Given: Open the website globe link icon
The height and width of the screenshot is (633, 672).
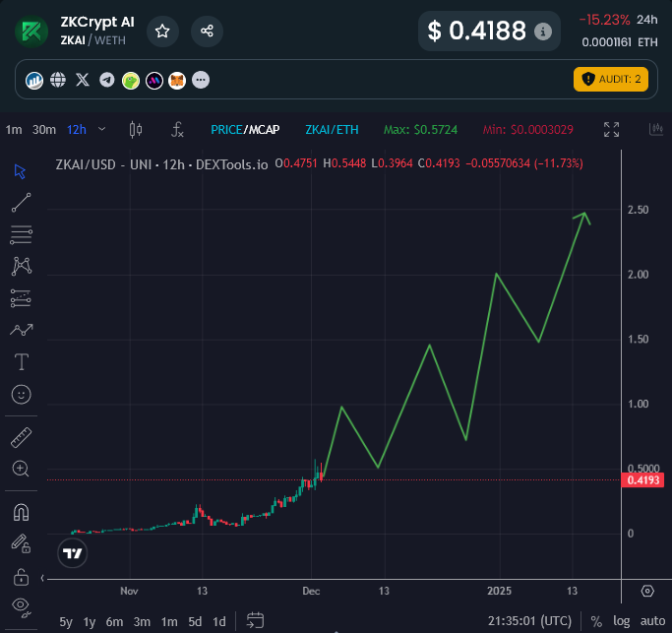Looking at the screenshot, I should point(58,80).
